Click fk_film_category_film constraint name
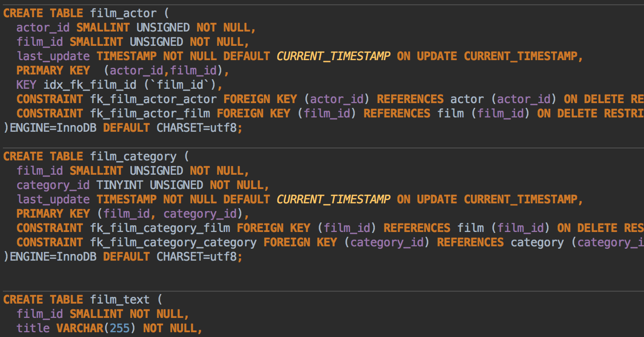Viewport: 644px width, 337px height. (x=160, y=228)
